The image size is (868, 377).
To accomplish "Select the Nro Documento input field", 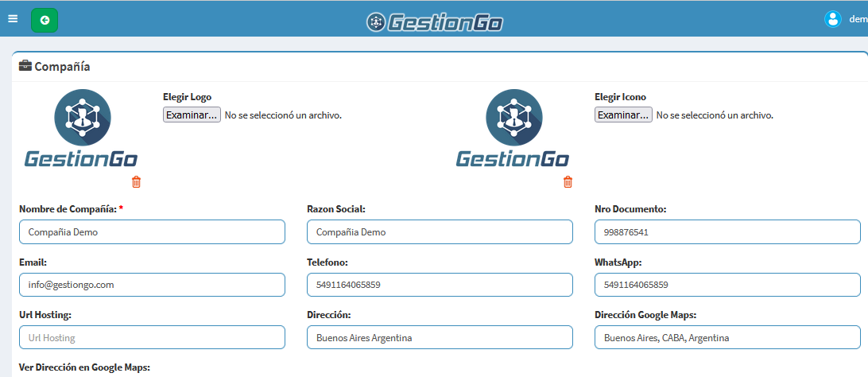I will coord(727,232).
